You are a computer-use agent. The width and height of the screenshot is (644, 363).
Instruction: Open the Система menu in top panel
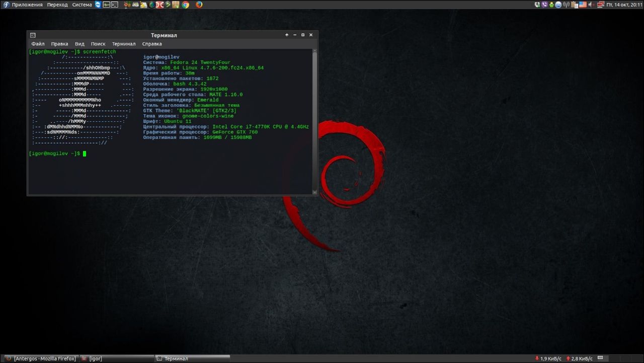[x=82, y=5]
